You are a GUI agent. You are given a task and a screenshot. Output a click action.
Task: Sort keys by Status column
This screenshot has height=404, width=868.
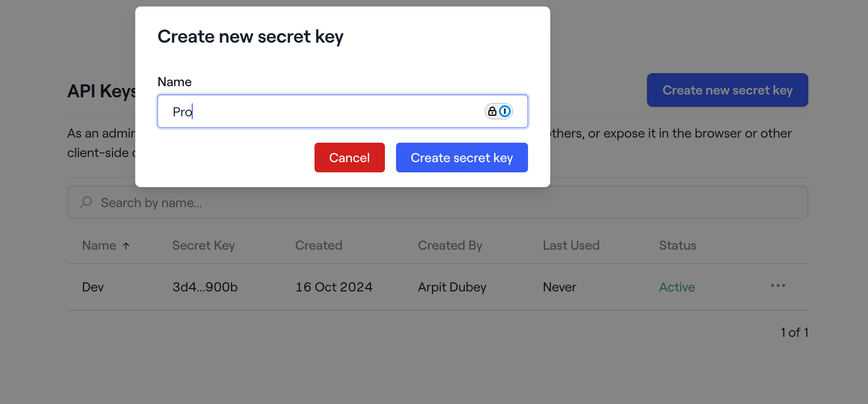pyautogui.click(x=677, y=246)
